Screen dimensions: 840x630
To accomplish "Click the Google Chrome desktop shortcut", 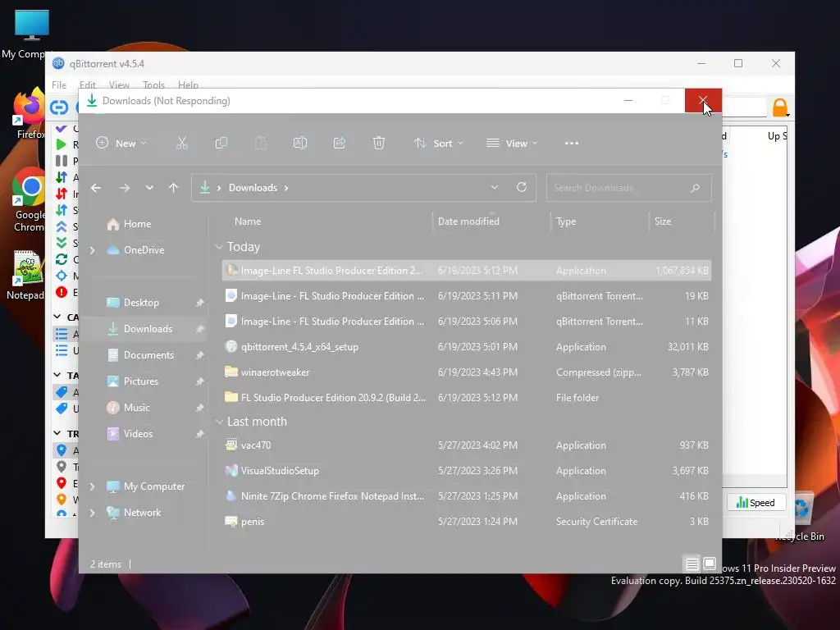I will (x=30, y=201).
